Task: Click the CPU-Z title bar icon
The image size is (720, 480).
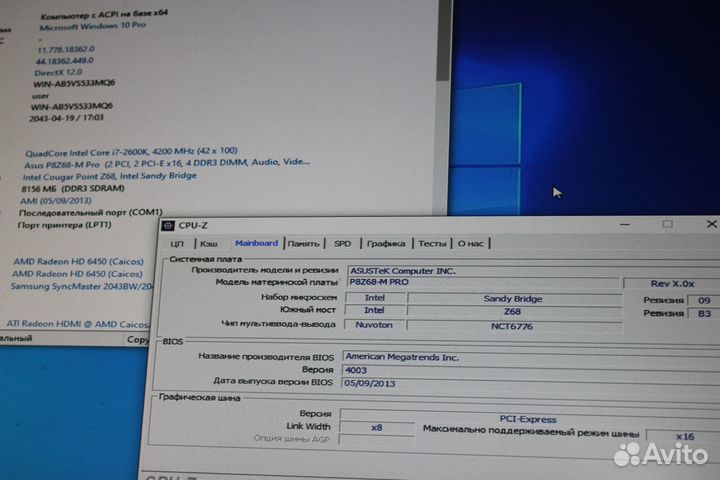Action: point(168,225)
